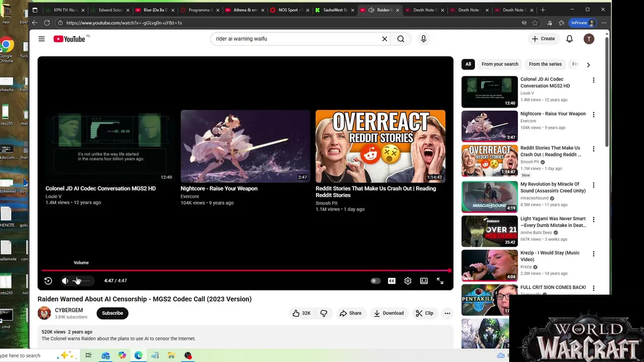The image size is (644, 362).
Task: Open options for Reddit Stories sidebar video
Action: pyautogui.click(x=594, y=149)
